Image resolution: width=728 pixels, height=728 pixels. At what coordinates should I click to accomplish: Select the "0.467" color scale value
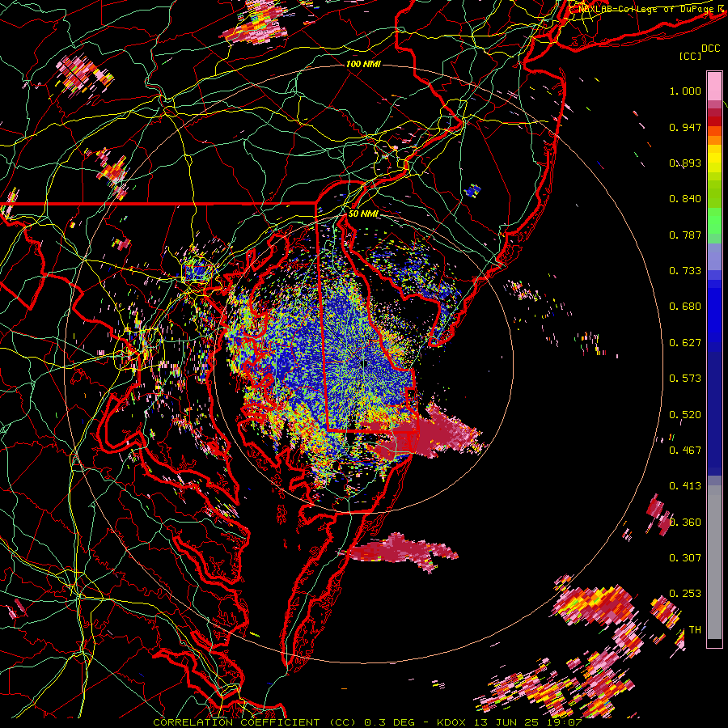(x=685, y=451)
